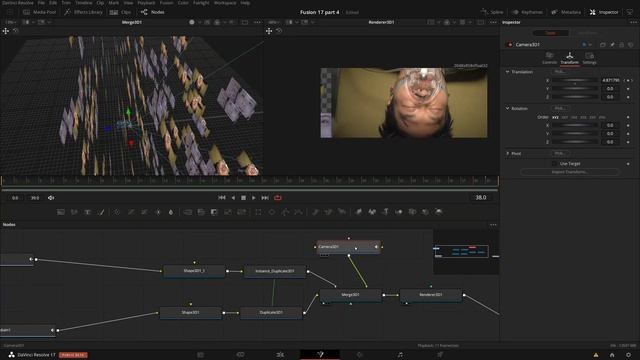Add a Background node from toolbar
This screenshot has height=360, width=640.
coord(61,212)
